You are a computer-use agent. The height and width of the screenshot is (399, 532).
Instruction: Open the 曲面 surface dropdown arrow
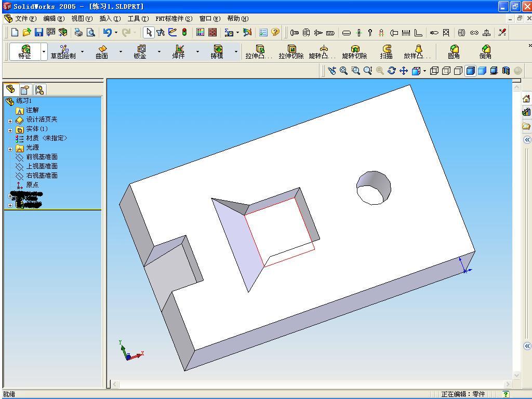121,52
